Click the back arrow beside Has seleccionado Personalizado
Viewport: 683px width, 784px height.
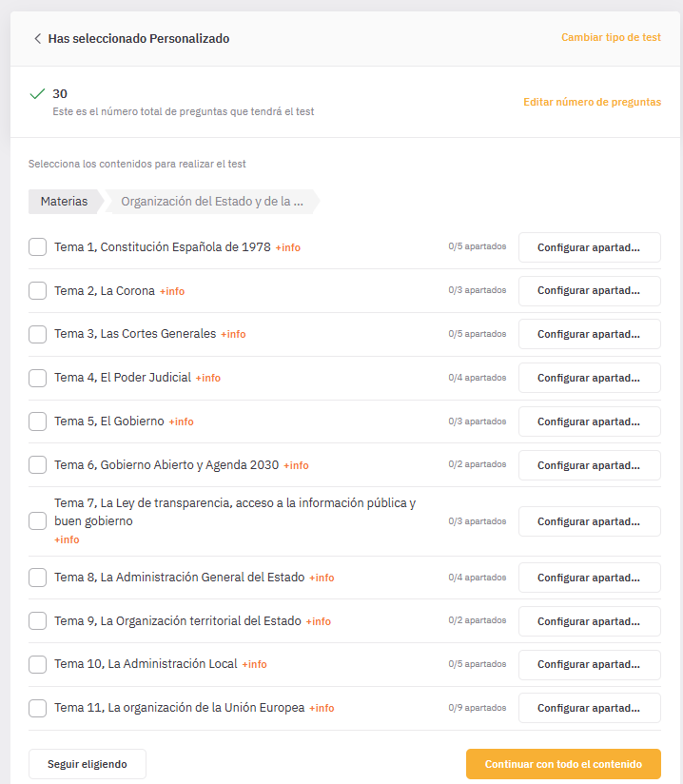[37, 38]
